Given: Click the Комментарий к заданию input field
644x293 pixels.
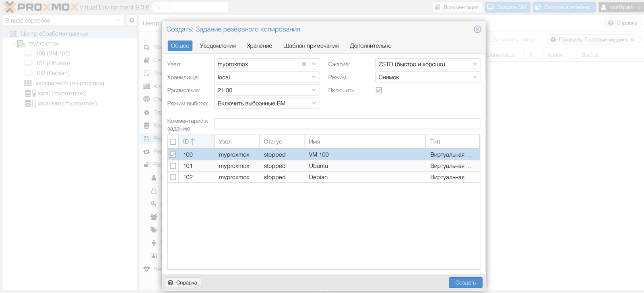Looking at the screenshot, I should (347, 124).
